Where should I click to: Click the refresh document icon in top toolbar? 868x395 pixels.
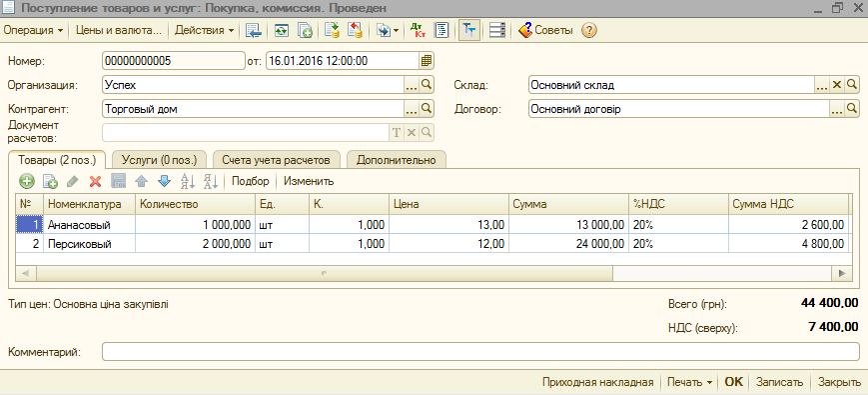point(282,30)
